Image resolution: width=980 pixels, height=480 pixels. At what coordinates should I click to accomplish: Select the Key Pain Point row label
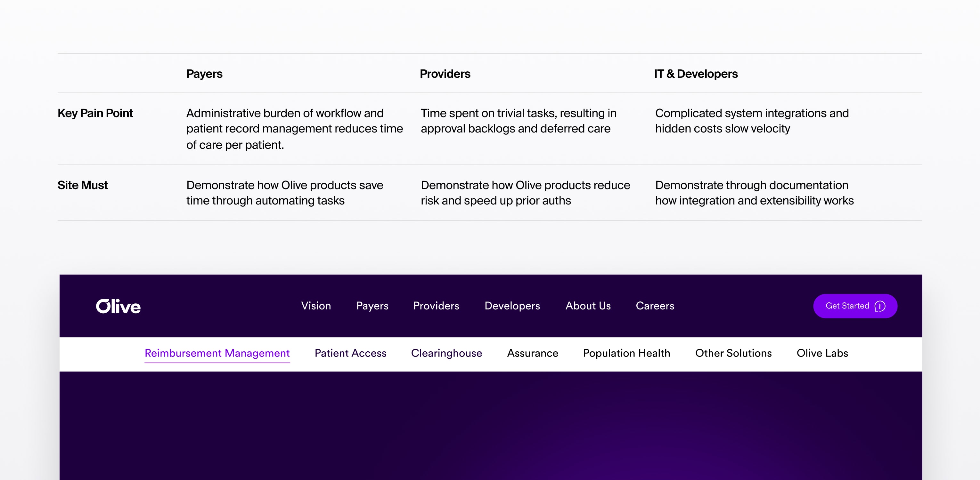[x=95, y=113]
